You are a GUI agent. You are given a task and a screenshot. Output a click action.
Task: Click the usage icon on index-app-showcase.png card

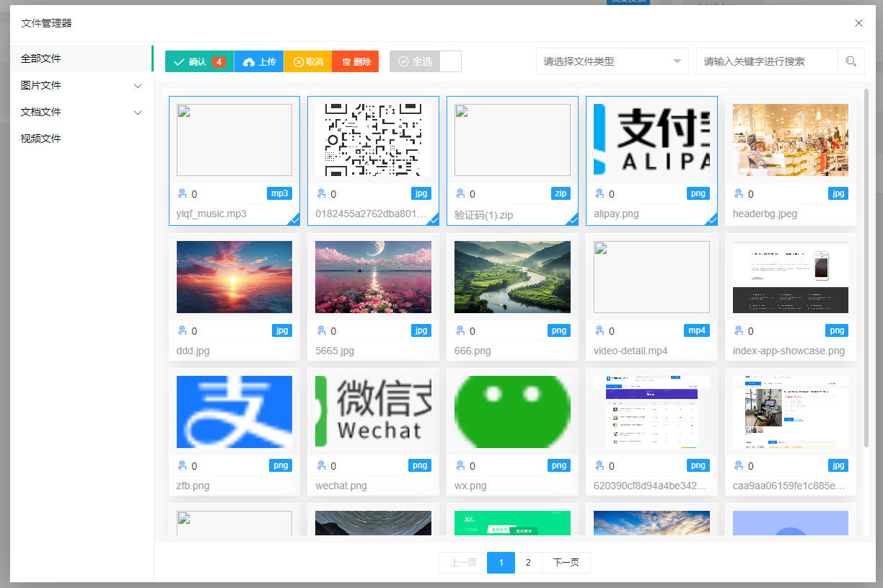739,331
